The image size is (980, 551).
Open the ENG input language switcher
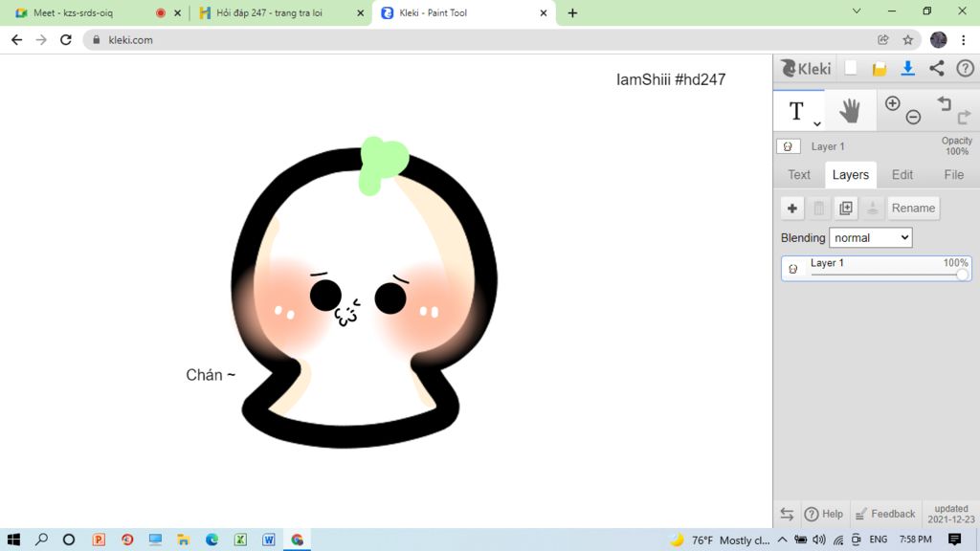(879, 540)
